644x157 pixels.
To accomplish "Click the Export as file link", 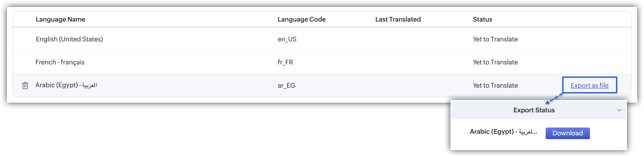I will (589, 85).
